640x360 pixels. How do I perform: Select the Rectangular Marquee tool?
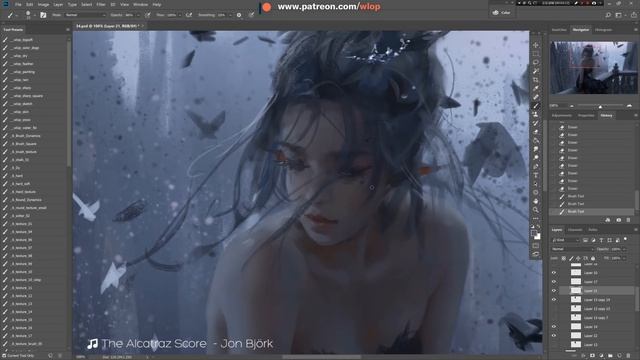tap(536, 54)
